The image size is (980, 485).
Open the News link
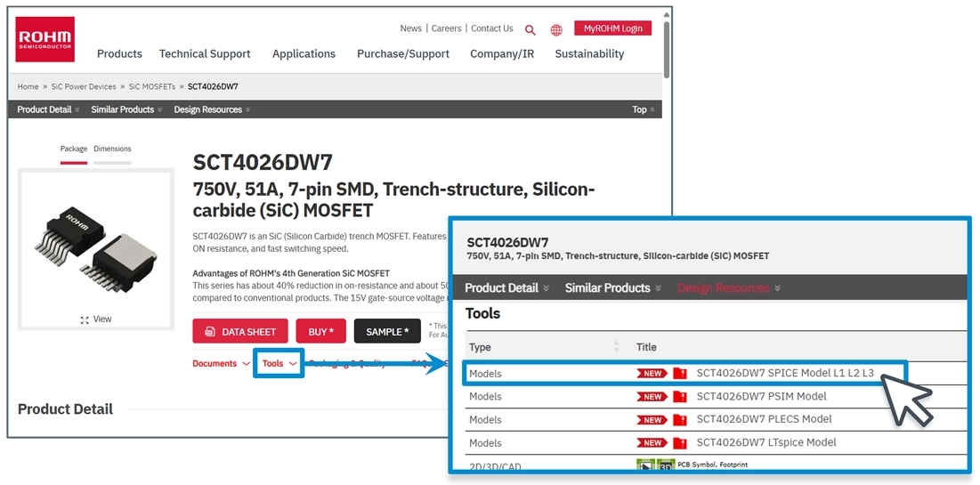click(410, 28)
